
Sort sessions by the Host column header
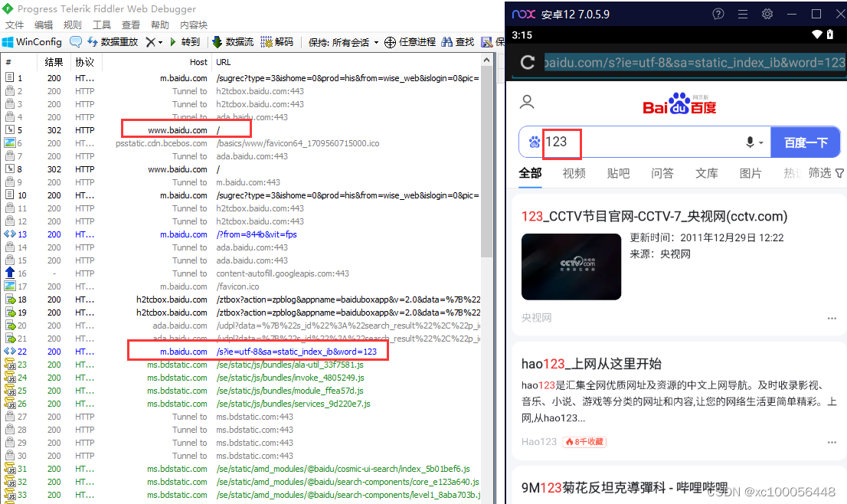[x=157, y=62]
